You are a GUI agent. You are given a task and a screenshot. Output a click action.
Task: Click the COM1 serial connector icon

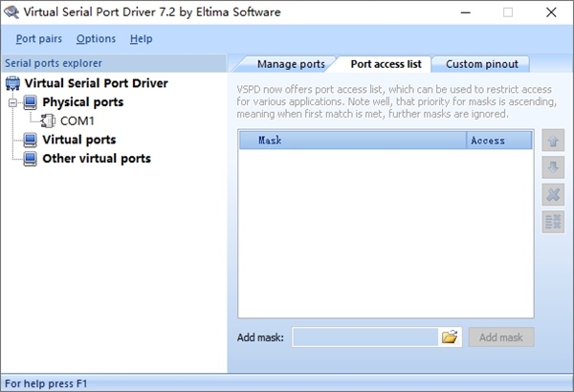(x=48, y=120)
